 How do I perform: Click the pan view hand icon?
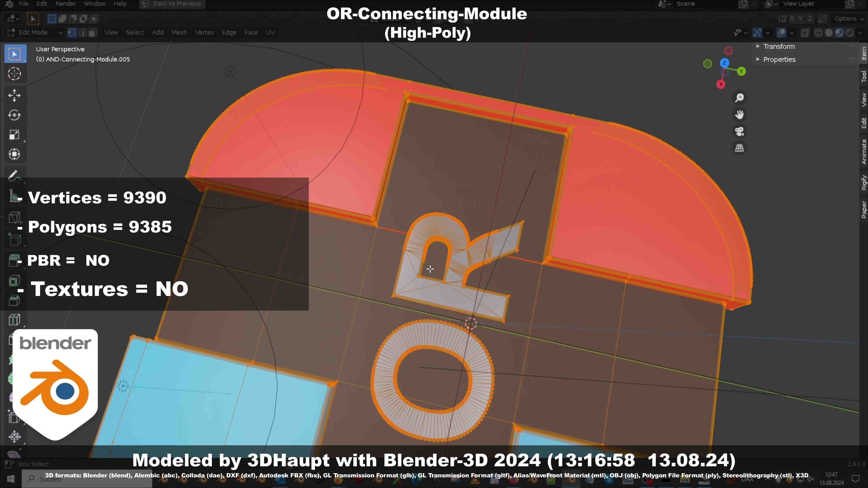tap(739, 115)
